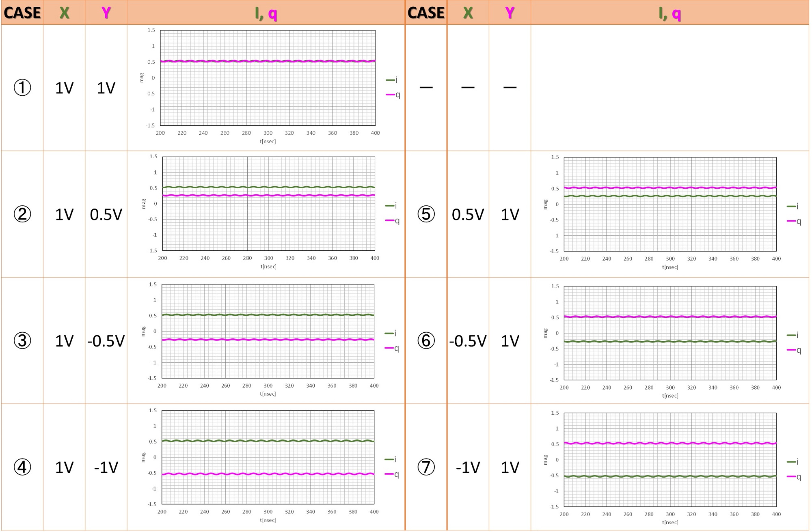Viewport: 812px width, 532px height.
Task: Click magenta q legend entry in case ② chart
Action: click(x=393, y=221)
